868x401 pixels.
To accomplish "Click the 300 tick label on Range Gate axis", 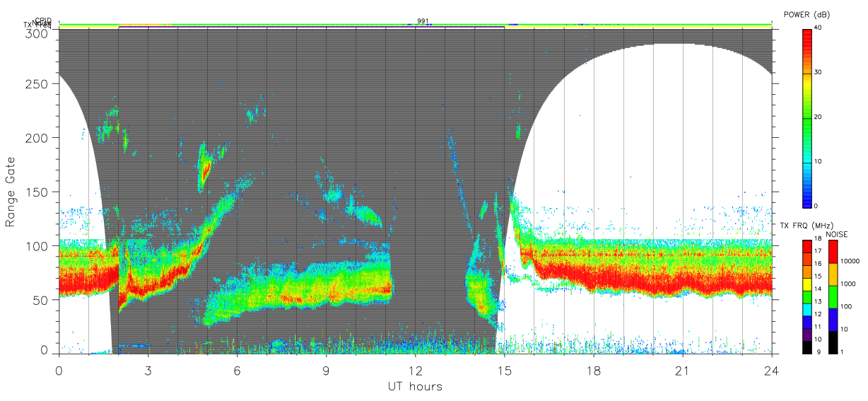I will coord(37,33).
